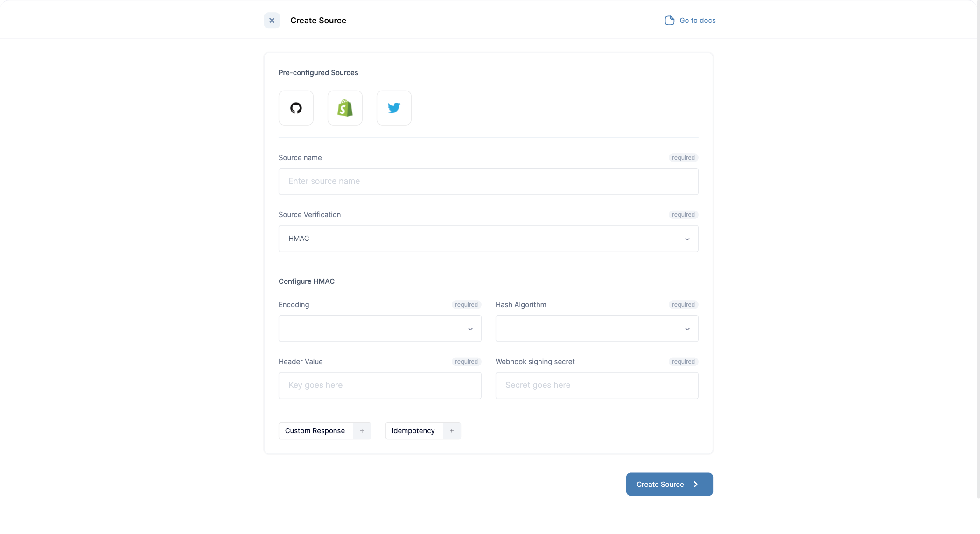
Task: Close the Create Source form
Action: [272, 21]
